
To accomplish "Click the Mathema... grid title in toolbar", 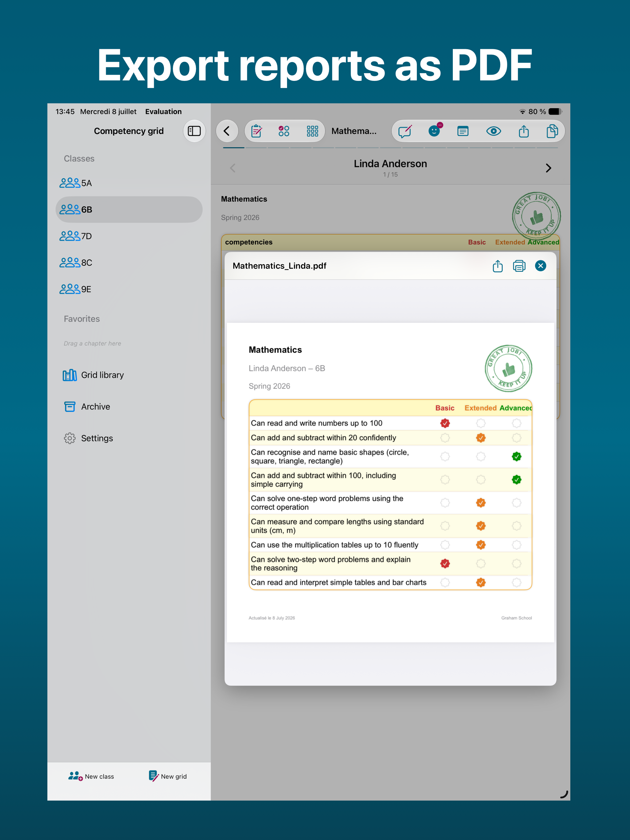I will pyautogui.click(x=354, y=131).
